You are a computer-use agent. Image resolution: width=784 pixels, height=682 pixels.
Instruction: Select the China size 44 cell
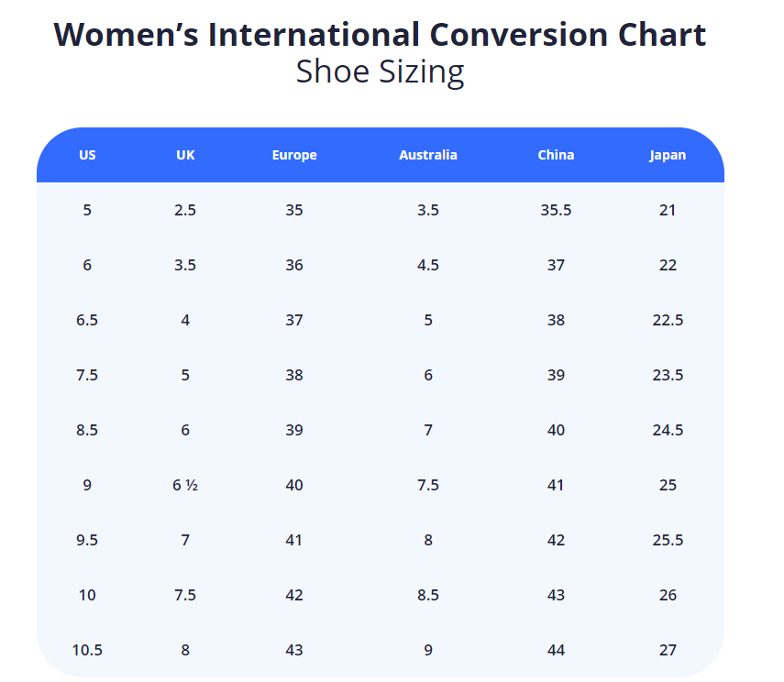click(x=556, y=650)
